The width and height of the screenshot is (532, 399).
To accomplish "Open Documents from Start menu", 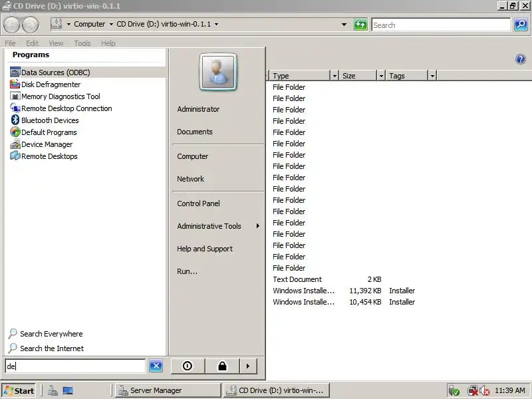I will tap(195, 132).
